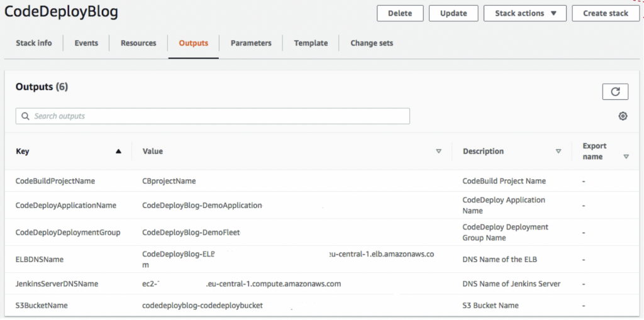Click the ec2 compute.amazonaws.com value
Viewport: 644px width, 320px height.
pyautogui.click(x=241, y=284)
